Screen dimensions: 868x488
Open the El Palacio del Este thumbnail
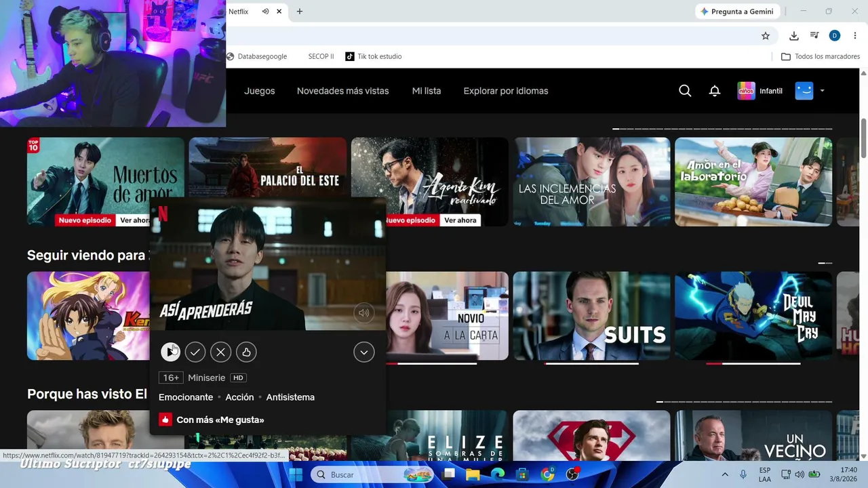click(268, 168)
